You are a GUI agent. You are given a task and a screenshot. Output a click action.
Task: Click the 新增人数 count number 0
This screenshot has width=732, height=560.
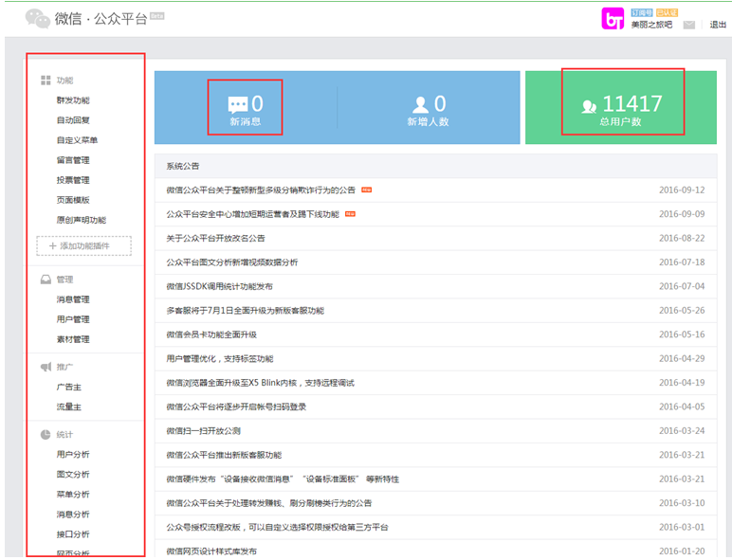coord(440,103)
